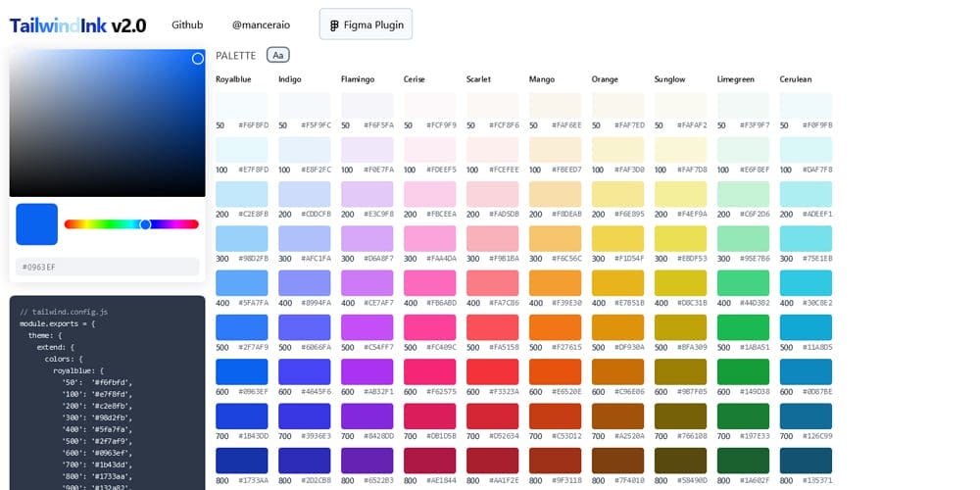Screen dimensions: 980x490
Task: Select Royalblue 700 swatch #1B43DD
Action: tap(242, 416)
